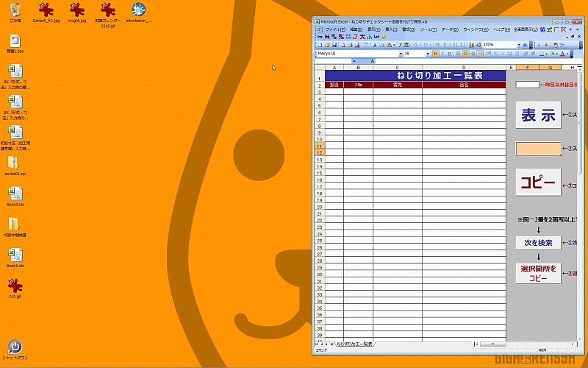
Task: Toggle Align Left button in formatting toolbar
Action: pos(459,54)
